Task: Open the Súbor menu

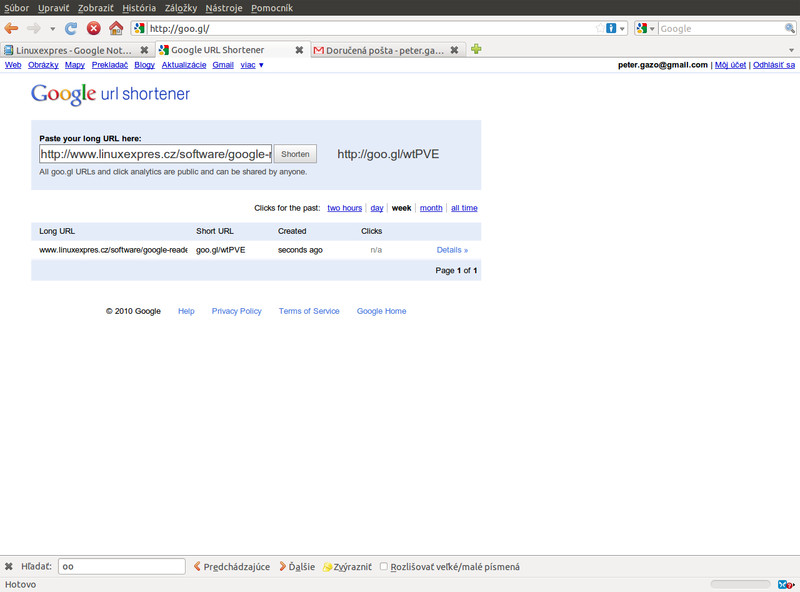Action: pos(16,8)
